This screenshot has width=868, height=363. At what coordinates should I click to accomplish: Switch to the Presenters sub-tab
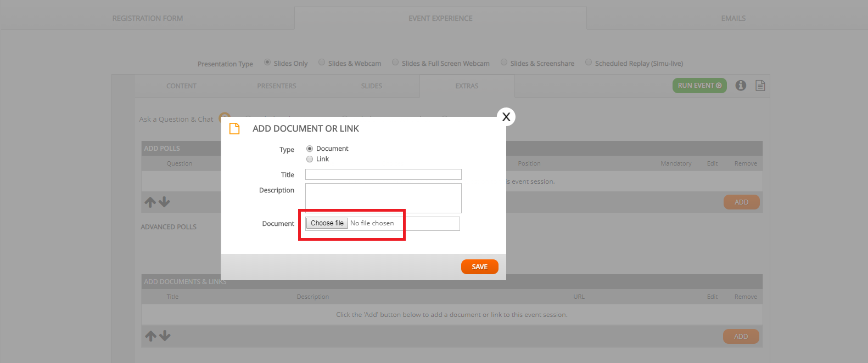[277, 86]
